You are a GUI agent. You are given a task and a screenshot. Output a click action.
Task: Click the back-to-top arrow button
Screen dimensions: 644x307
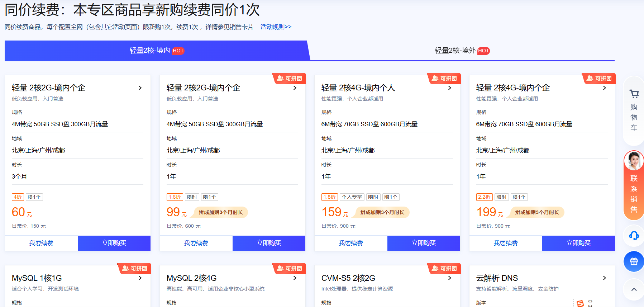pos(634,289)
